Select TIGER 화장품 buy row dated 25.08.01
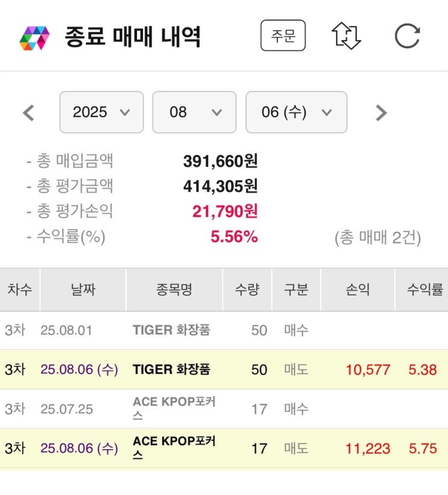This screenshot has height=495, width=448. pos(171,330)
